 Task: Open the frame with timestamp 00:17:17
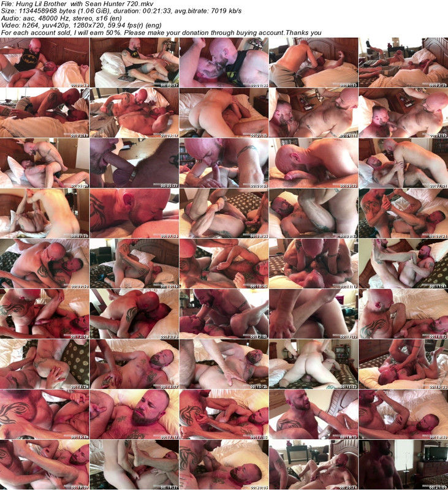(134, 414)
